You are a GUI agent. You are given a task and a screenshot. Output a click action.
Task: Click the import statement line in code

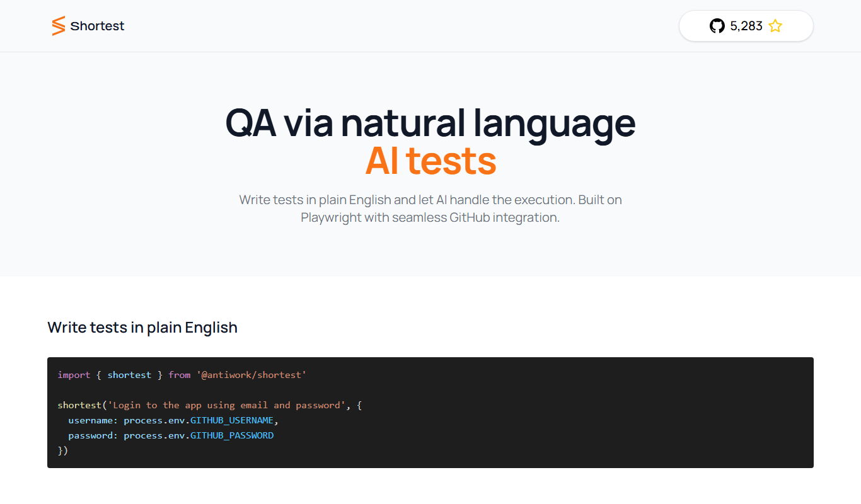pos(182,375)
